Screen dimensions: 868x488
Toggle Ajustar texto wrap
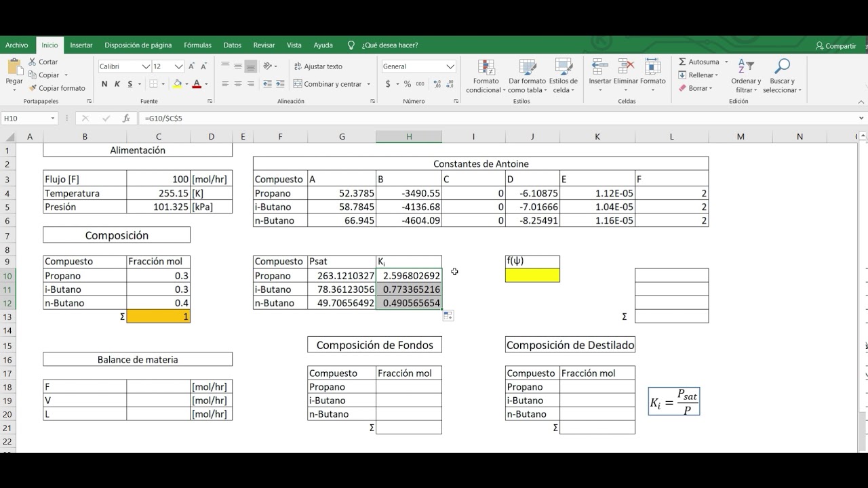click(x=318, y=66)
